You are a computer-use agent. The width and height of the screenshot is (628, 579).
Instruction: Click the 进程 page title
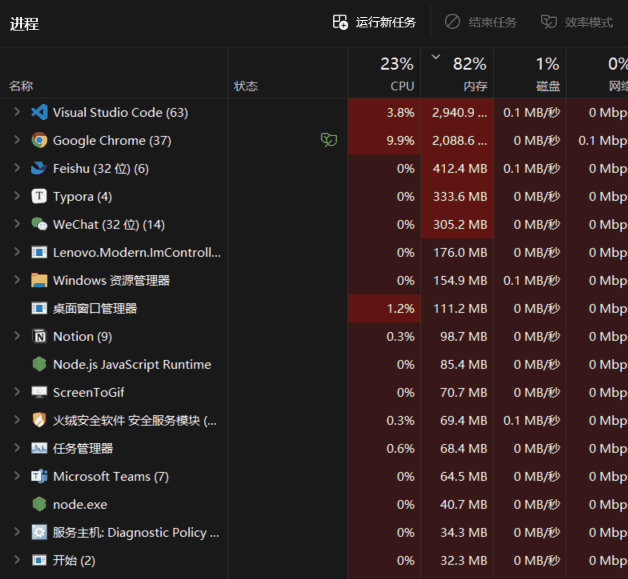(24, 24)
